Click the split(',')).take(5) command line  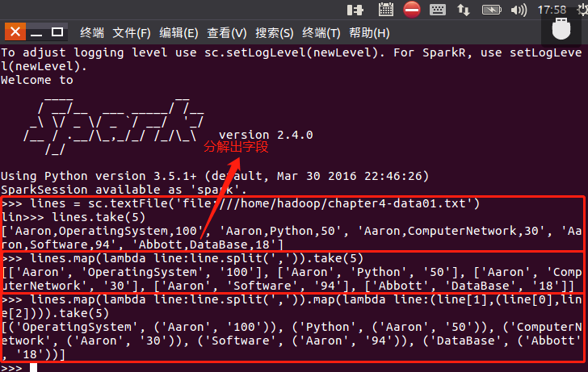point(183,258)
